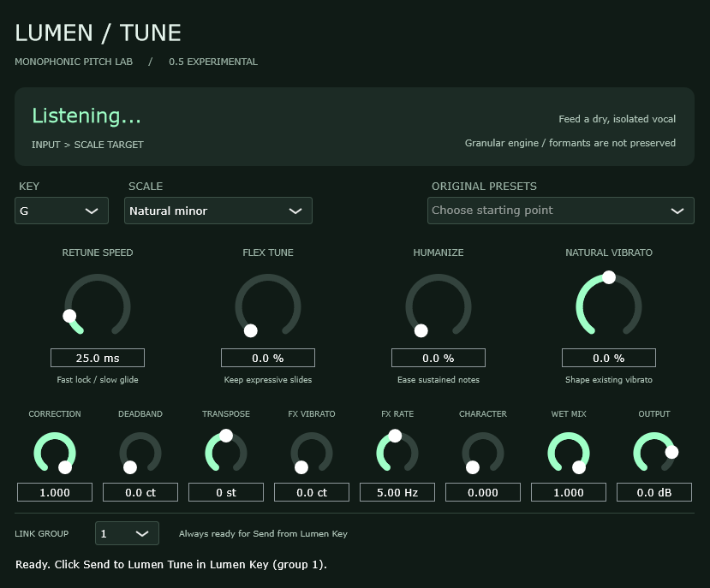
Task: Click the Output gain knob
Action: click(654, 453)
